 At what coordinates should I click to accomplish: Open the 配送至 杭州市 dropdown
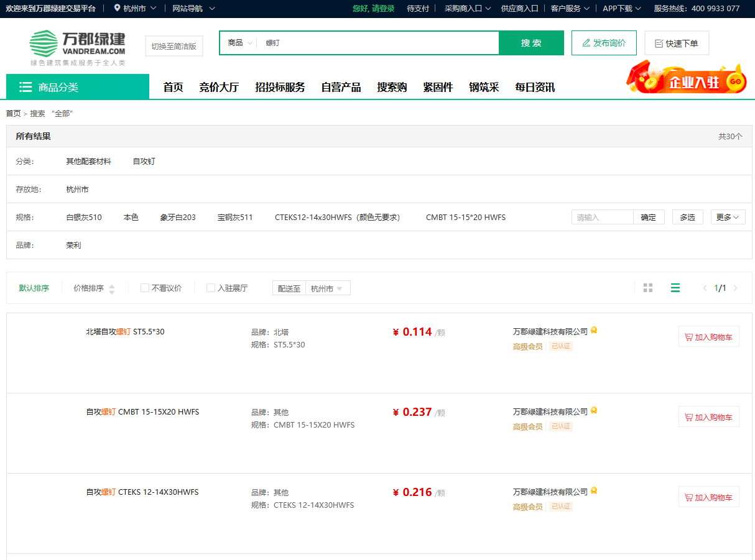[x=327, y=288]
